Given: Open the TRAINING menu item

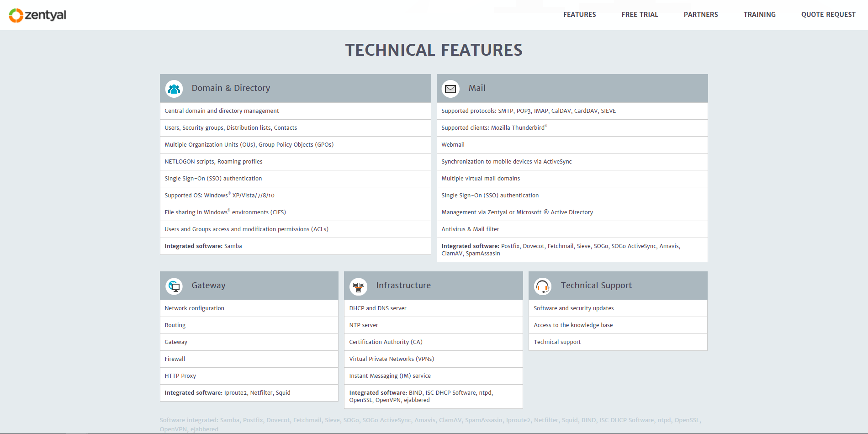Looking at the screenshot, I should pyautogui.click(x=759, y=15).
